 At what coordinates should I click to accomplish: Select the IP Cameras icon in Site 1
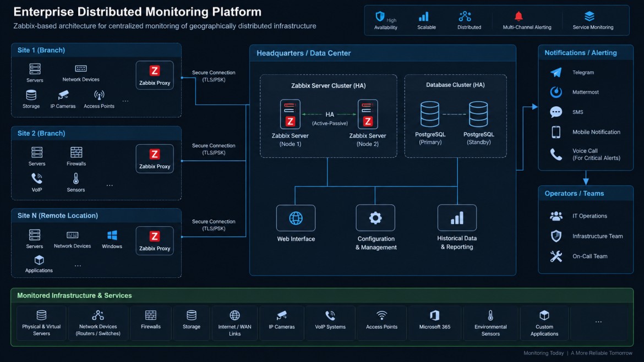point(63,95)
